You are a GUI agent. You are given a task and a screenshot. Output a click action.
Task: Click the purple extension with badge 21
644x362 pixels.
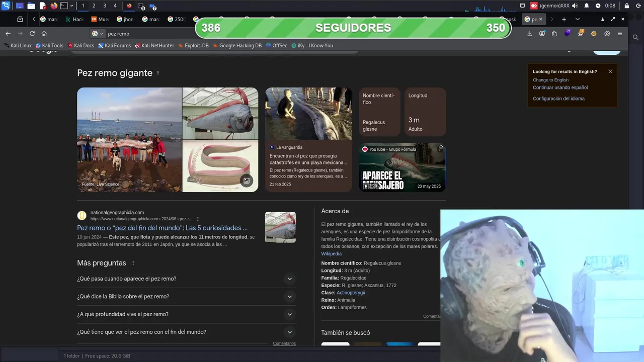pos(568,33)
